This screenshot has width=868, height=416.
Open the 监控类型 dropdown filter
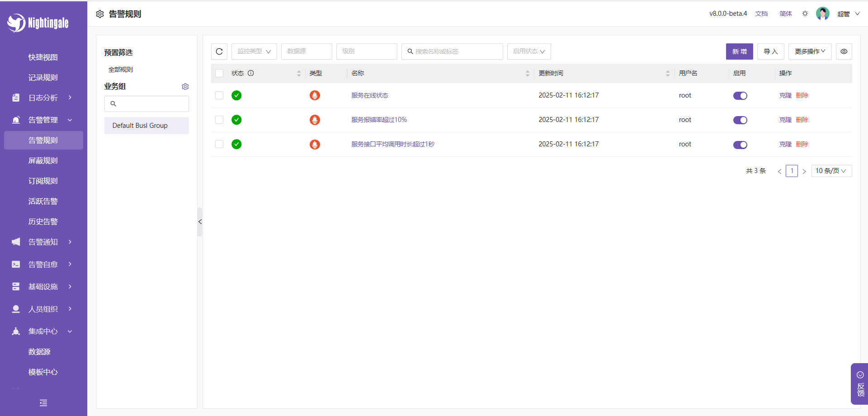click(254, 51)
